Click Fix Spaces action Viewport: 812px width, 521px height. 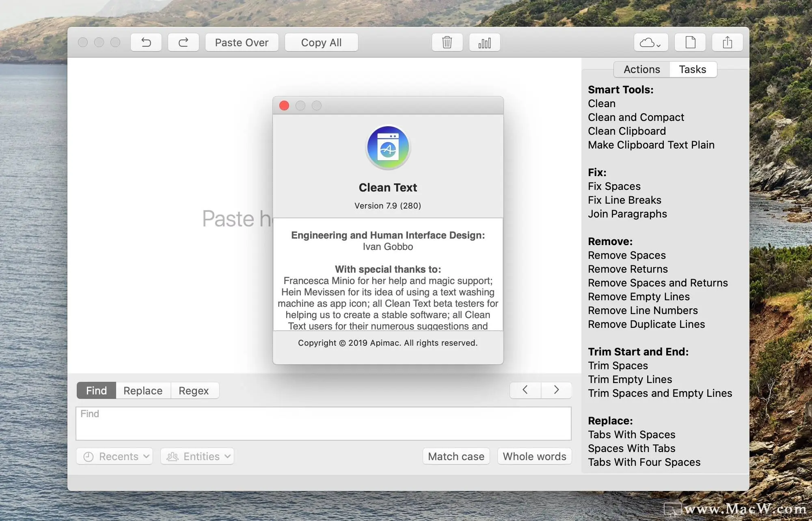[x=614, y=186]
